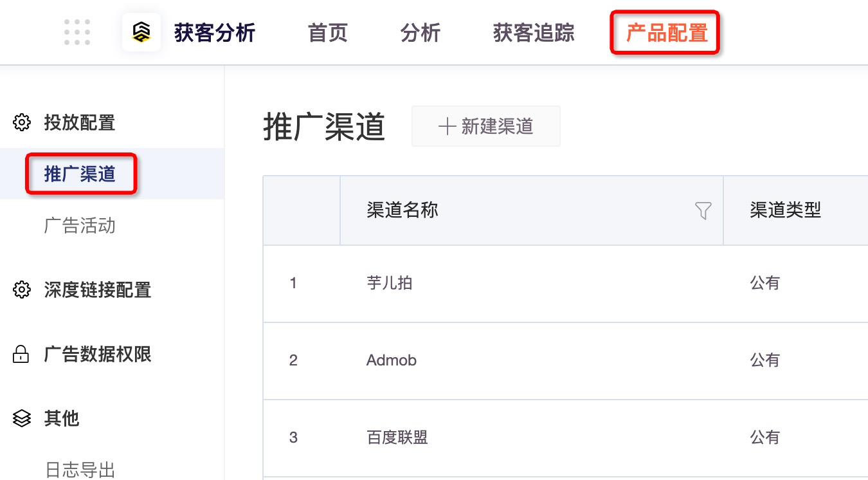The height and width of the screenshot is (480, 868).
Task: Click the Admob channel name
Action: pyautogui.click(x=391, y=360)
